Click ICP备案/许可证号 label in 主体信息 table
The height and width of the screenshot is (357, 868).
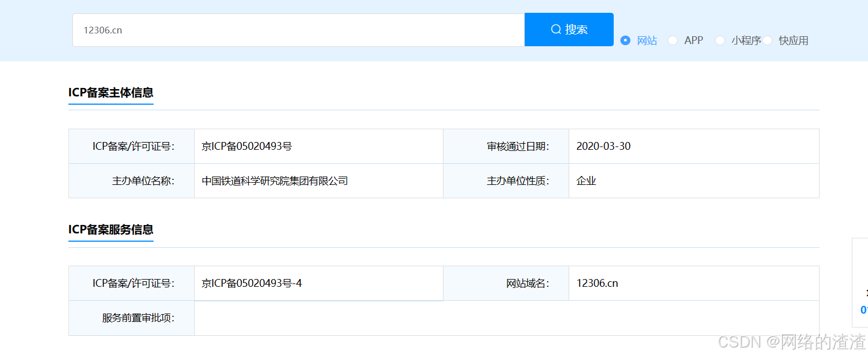134,146
